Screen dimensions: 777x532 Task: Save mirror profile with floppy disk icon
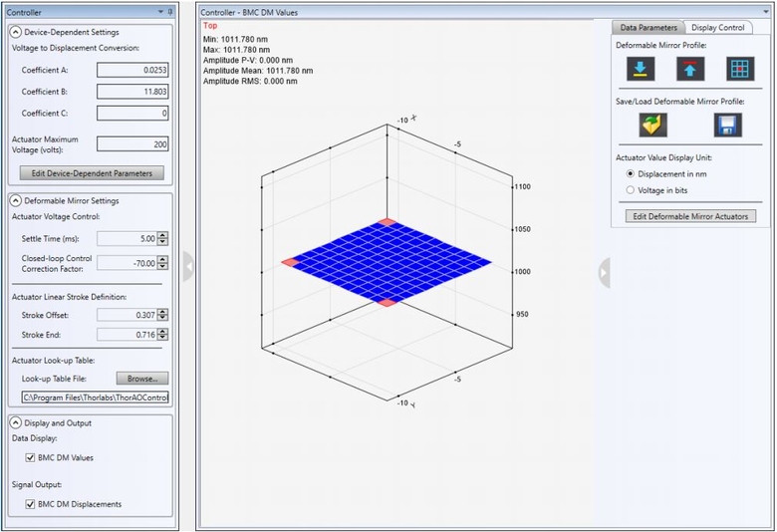click(727, 125)
